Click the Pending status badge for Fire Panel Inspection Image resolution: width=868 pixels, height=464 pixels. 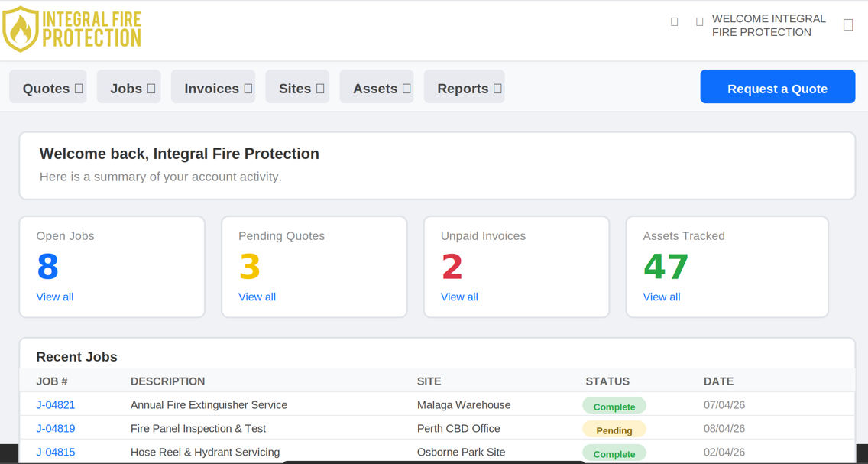click(614, 430)
